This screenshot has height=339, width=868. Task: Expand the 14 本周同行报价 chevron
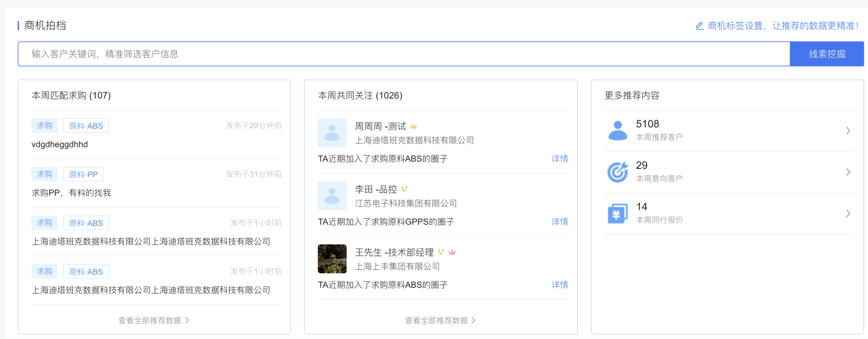(x=848, y=213)
